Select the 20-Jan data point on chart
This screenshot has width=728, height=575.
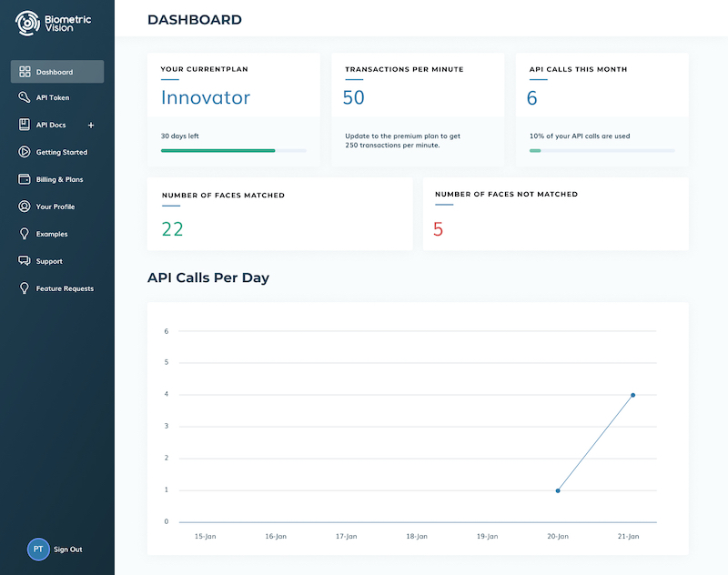coord(558,490)
